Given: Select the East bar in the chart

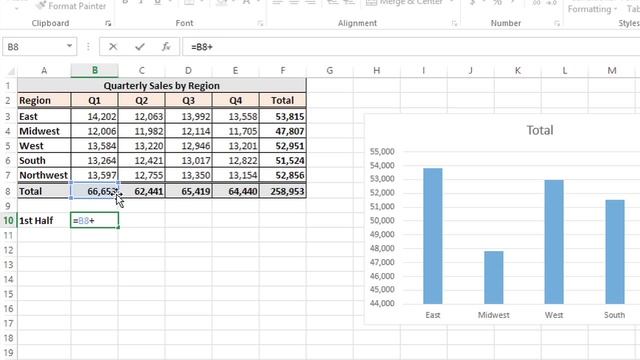Looking at the screenshot, I should tap(433, 236).
